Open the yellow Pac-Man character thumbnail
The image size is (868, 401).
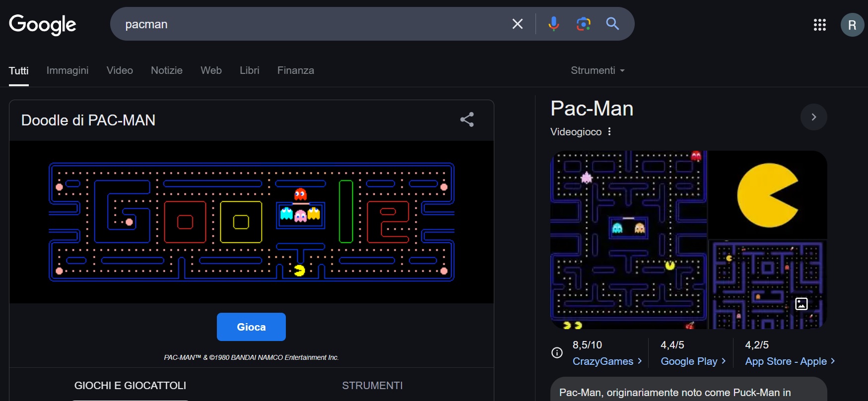pos(768,195)
